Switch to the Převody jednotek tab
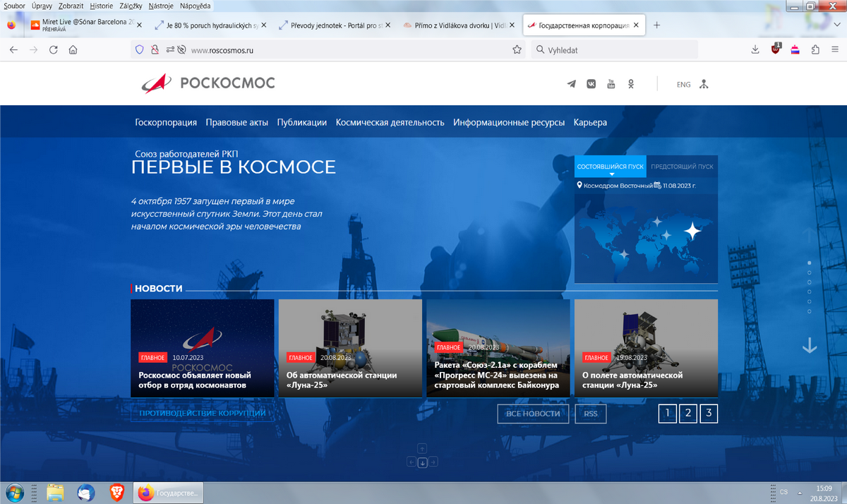847x504 pixels. [335, 25]
